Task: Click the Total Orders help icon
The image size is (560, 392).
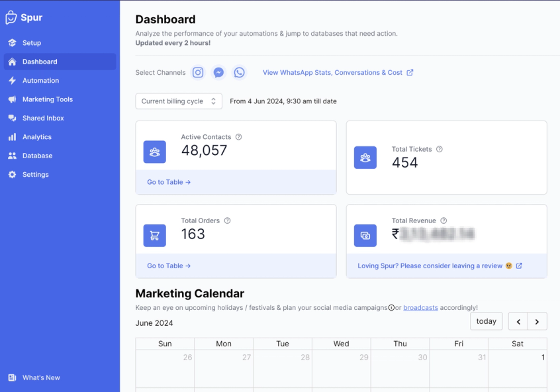Action: 227,220
